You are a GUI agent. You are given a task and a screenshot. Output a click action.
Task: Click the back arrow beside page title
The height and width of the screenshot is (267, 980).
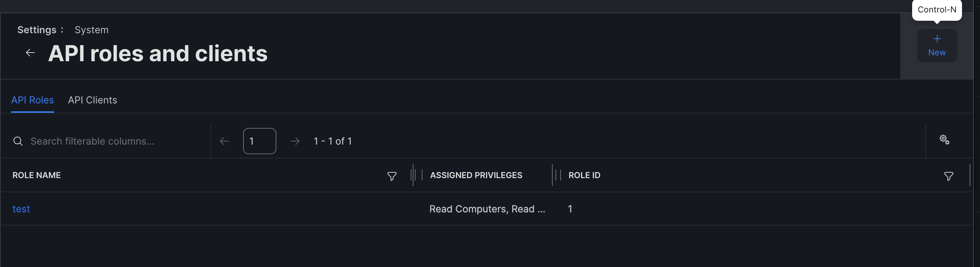[x=30, y=53]
